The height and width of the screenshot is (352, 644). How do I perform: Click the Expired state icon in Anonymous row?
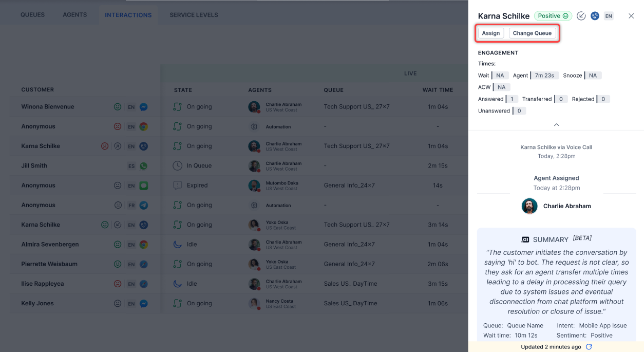click(x=178, y=186)
